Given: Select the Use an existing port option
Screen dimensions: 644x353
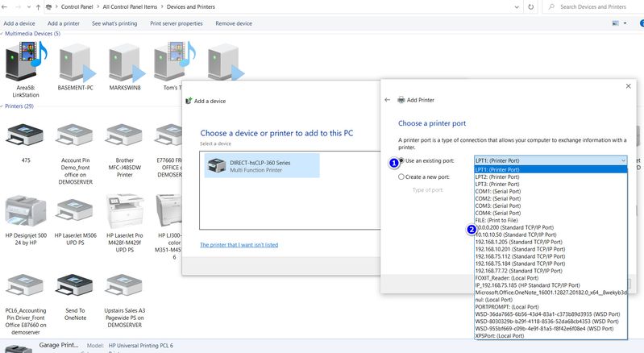Looking at the screenshot, I should (402, 160).
